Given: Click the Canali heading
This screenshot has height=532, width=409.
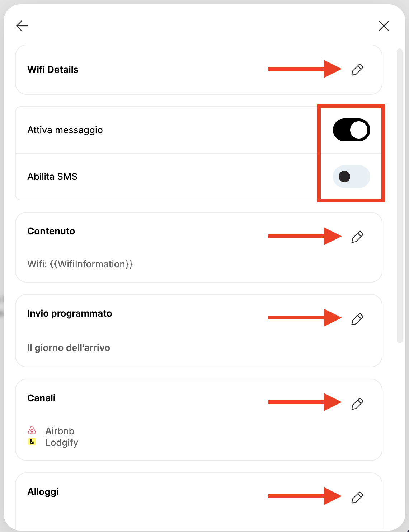Looking at the screenshot, I should click(41, 398).
